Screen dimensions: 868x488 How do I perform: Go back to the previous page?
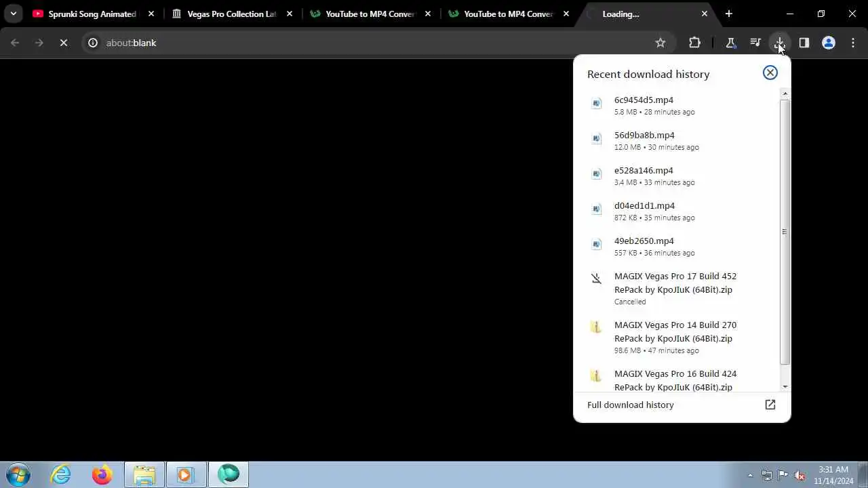click(15, 43)
